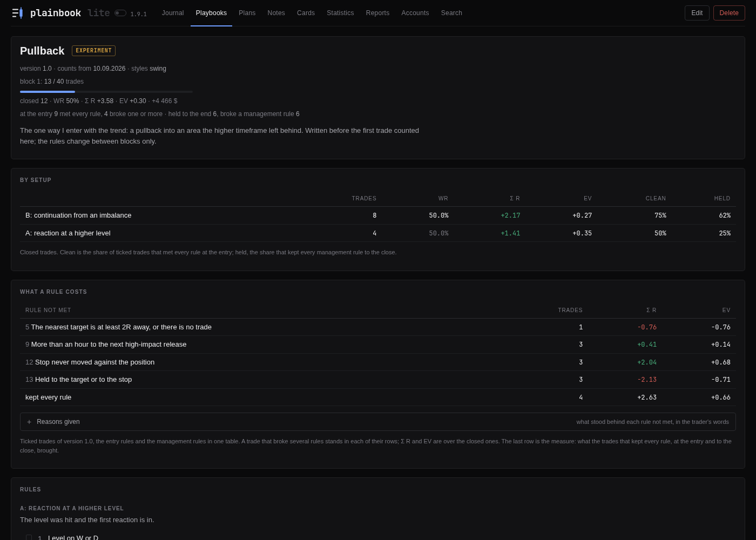
Task: Navigate to the Accounts tab
Action: click(415, 13)
